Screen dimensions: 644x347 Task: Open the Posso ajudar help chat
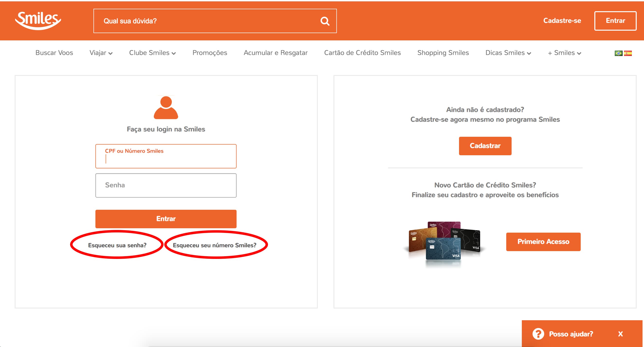click(571, 334)
